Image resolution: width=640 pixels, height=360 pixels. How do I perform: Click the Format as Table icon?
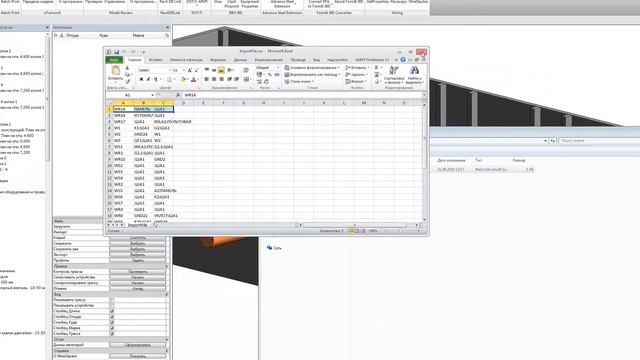(287, 75)
